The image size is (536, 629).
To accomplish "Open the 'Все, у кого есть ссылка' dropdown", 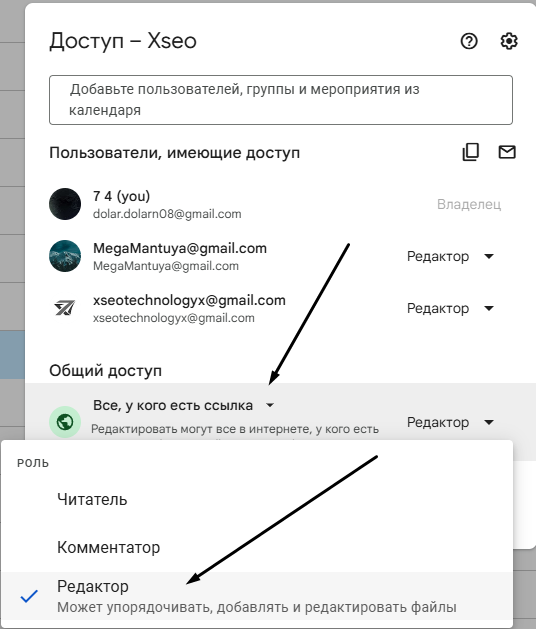I will click(184, 405).
